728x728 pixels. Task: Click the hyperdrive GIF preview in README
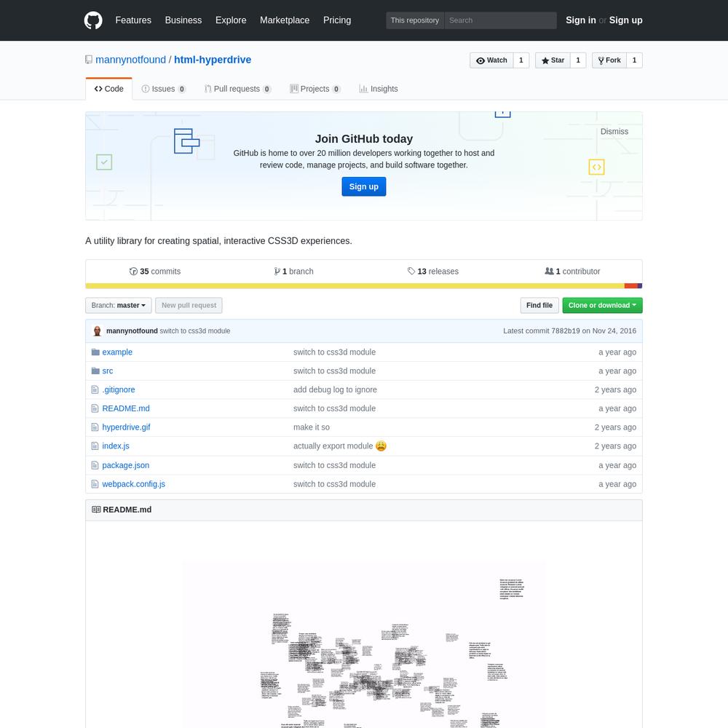coord(364,644)
